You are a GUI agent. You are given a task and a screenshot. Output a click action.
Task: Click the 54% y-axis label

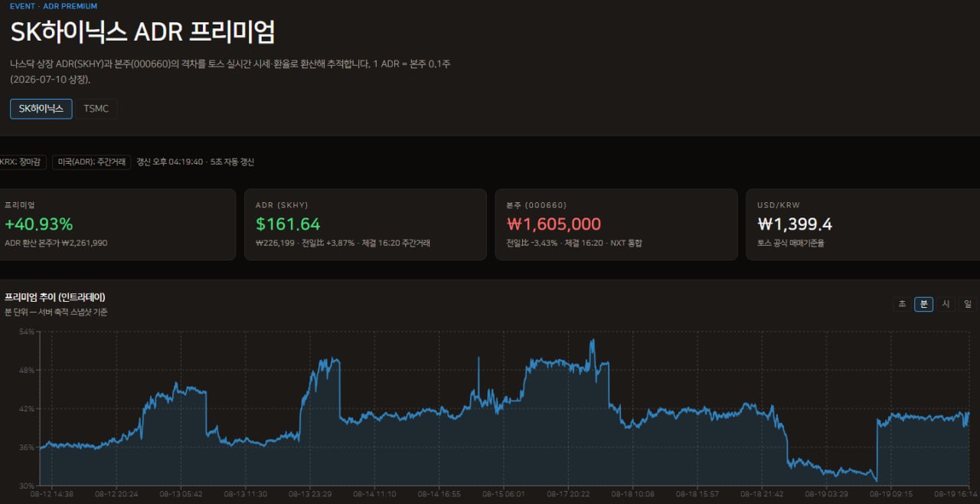[27, 332]
